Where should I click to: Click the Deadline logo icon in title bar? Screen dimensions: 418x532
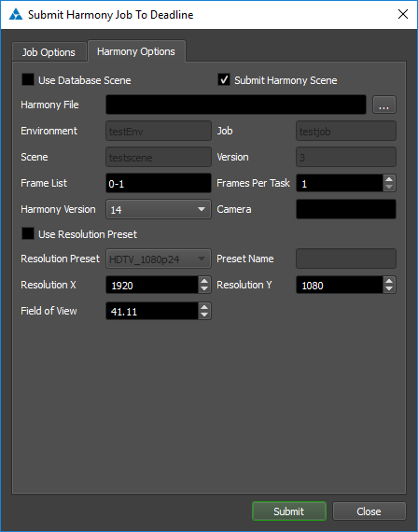(16, 15)
